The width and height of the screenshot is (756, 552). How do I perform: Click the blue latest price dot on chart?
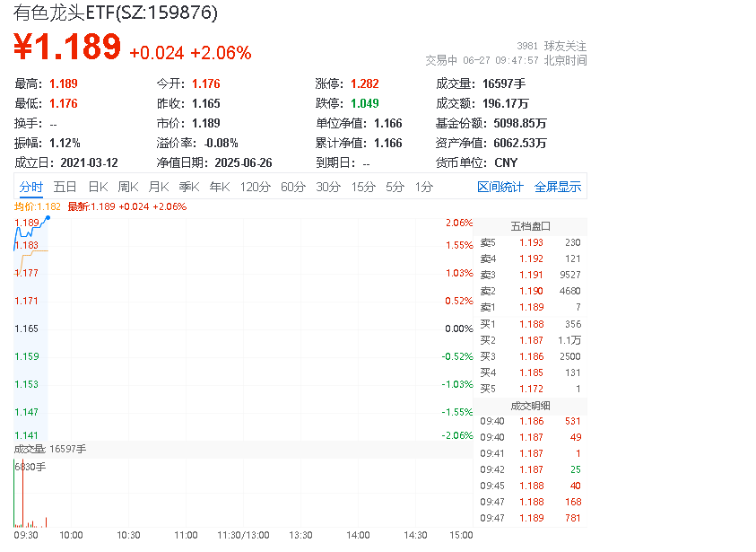pyautogui.click(x=47, y=217)
